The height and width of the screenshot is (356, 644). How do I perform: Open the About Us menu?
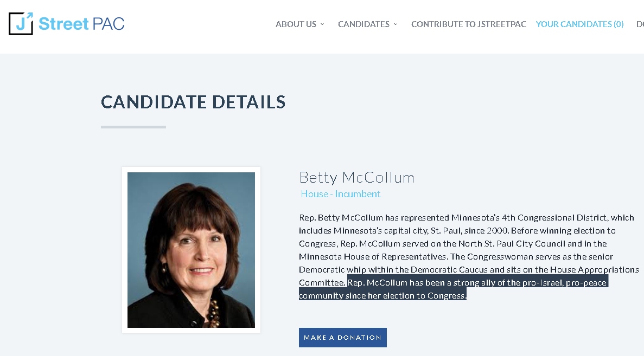point(296,24)
